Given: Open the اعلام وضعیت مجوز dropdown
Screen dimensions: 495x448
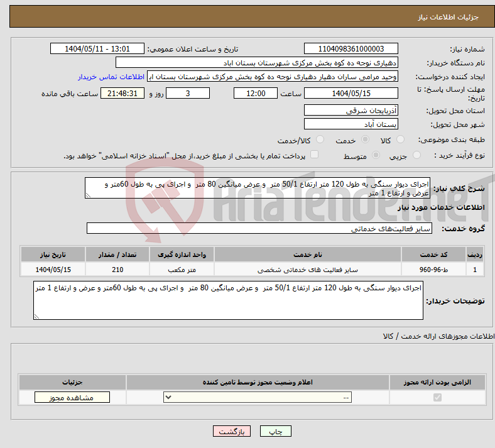Looking at the screenshot, I should click(258, 397).
